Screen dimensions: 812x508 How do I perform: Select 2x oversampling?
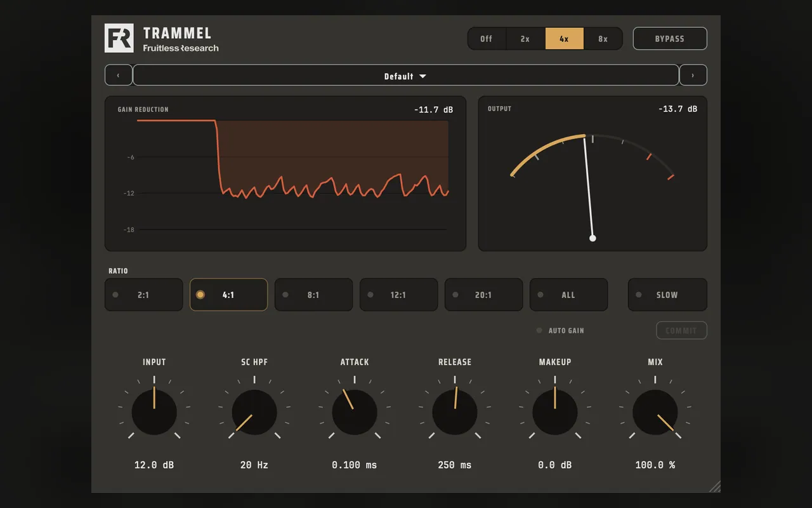pos(525,39)
